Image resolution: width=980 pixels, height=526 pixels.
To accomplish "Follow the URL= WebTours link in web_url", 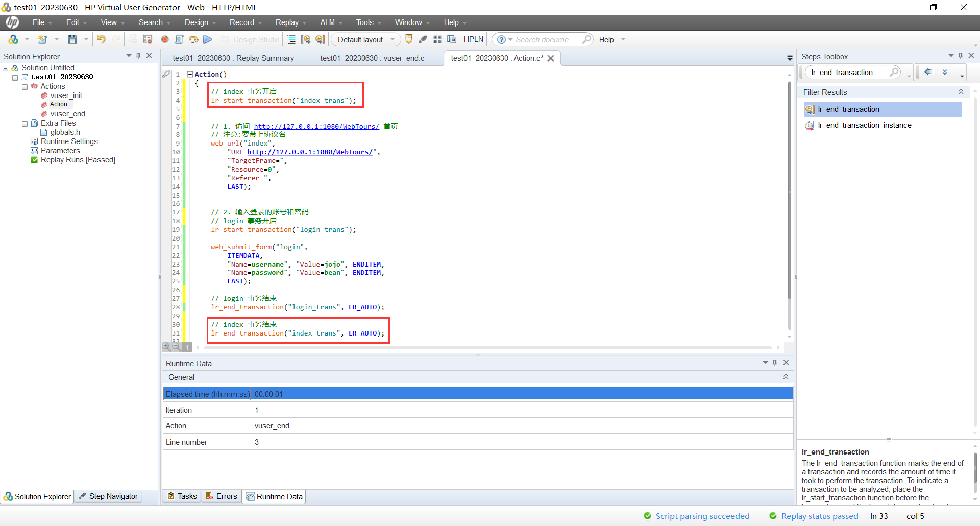I will pos(310,152).
